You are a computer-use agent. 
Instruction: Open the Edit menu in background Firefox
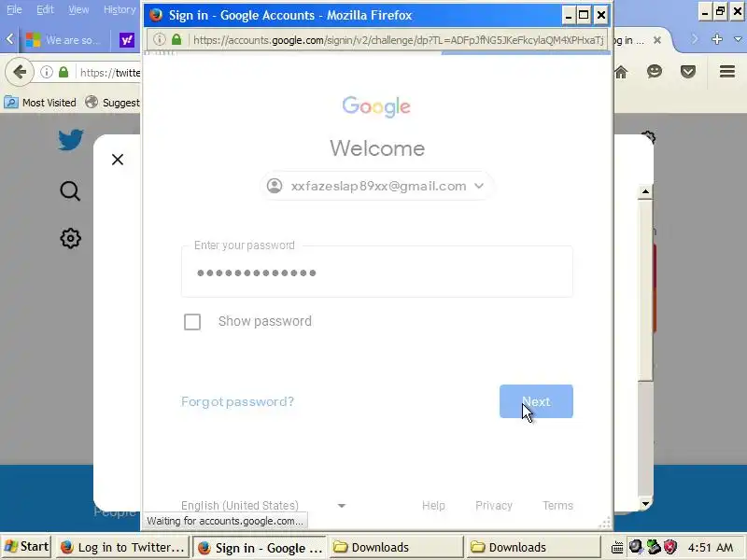[45, 9]
